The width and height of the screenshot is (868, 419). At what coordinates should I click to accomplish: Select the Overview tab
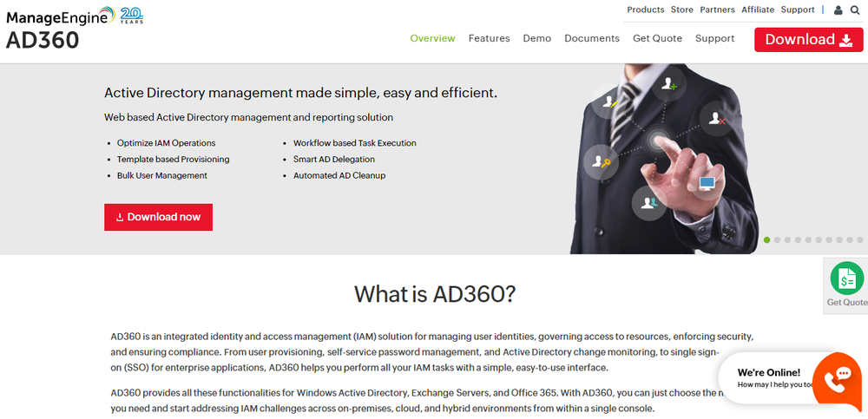coord(432,38)
